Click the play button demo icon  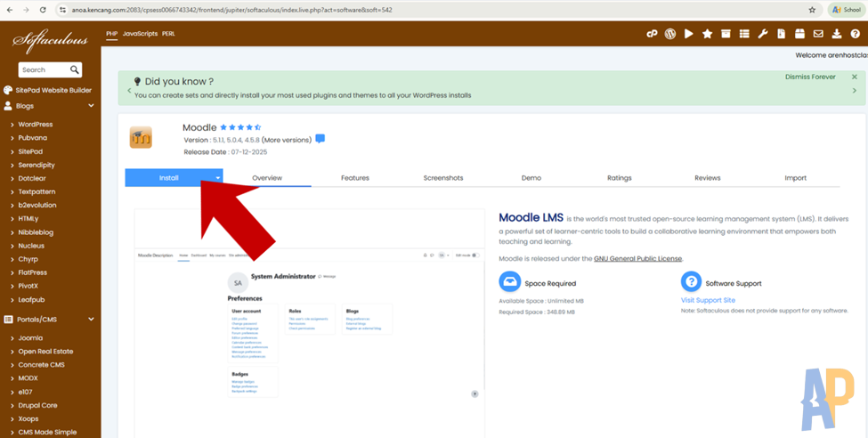tap(689, 34)
